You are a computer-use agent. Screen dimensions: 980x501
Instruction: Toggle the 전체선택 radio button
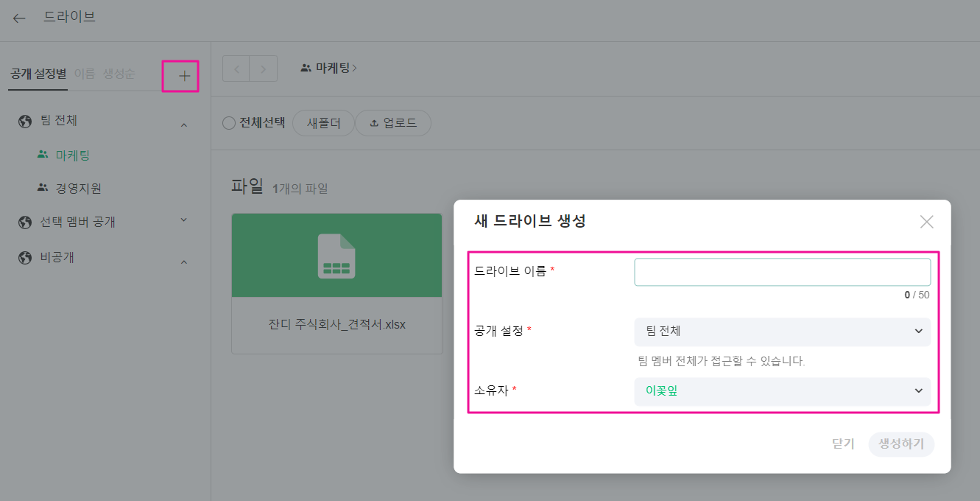pos(229,123)
